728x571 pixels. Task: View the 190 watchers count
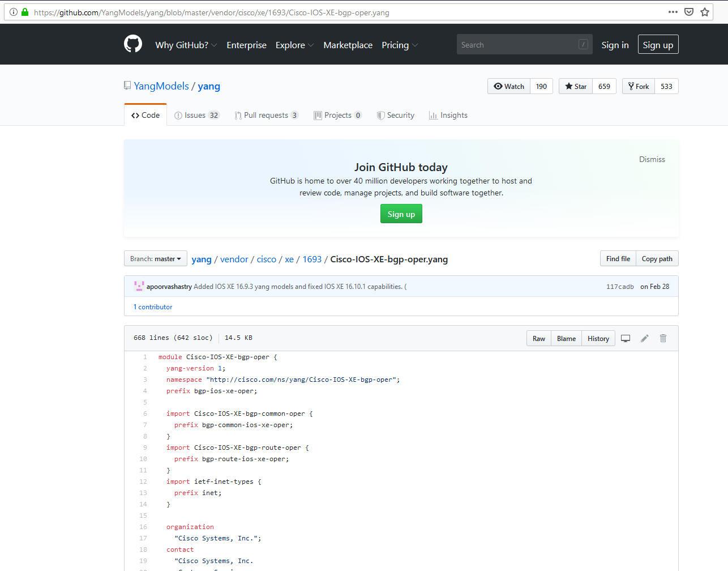[542, 86]
